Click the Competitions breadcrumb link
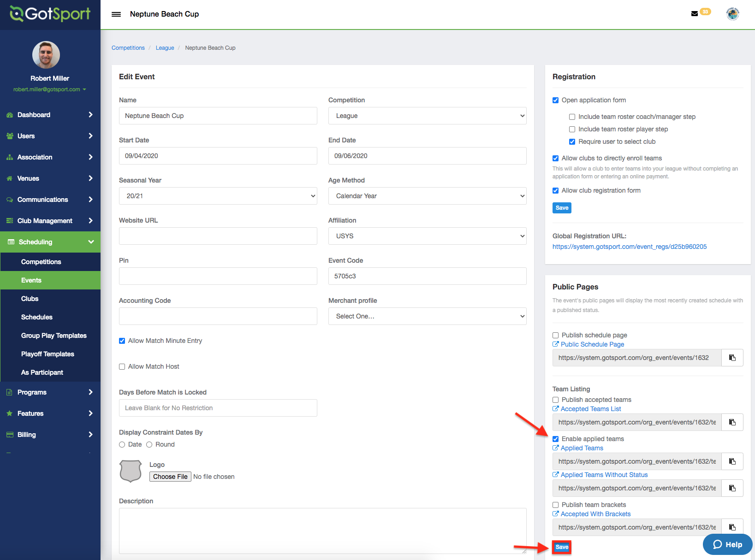Screen dimensions: 755x560 tap(128, 48)
